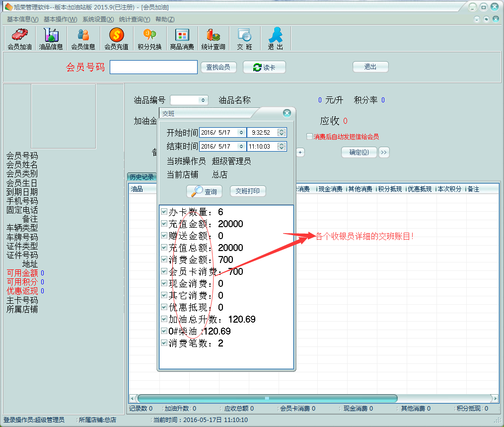Open the 开始时间 date dropdown

point(241,133)
